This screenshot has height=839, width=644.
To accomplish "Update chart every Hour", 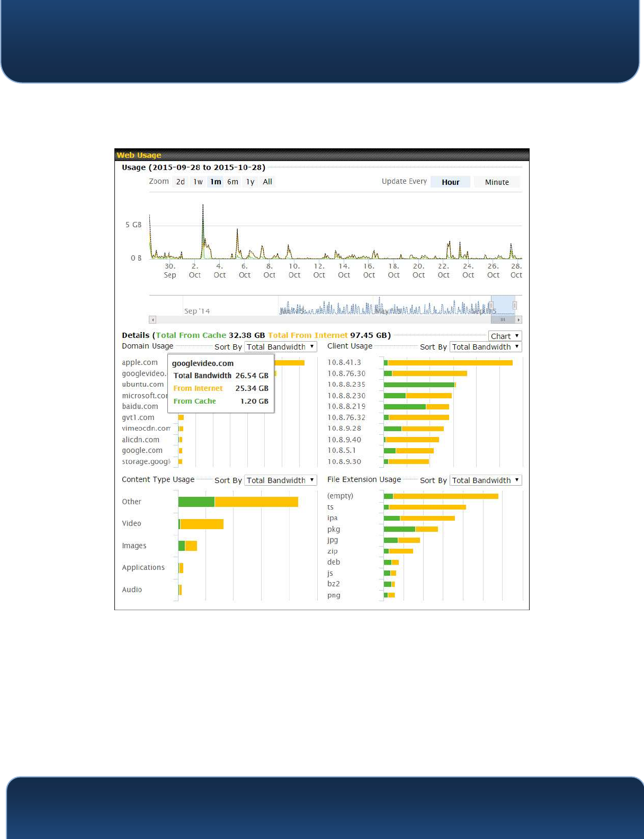I will point(450,182).
